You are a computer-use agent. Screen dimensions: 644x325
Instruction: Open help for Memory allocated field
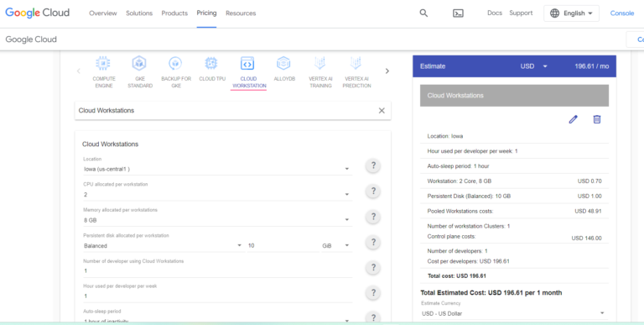[x=373, y=217]
